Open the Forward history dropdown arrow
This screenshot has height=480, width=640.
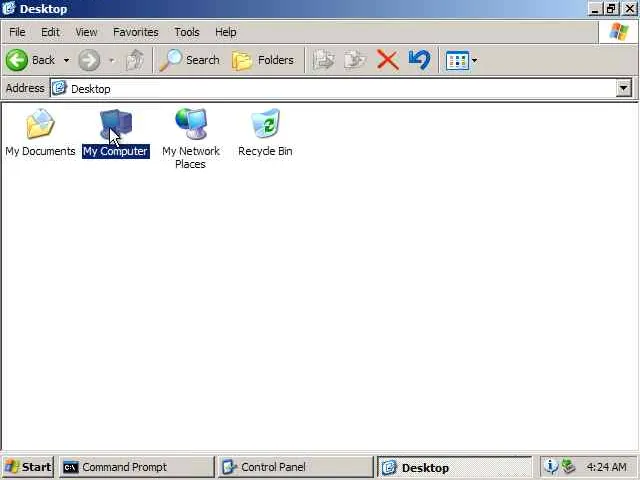point(111,60)
